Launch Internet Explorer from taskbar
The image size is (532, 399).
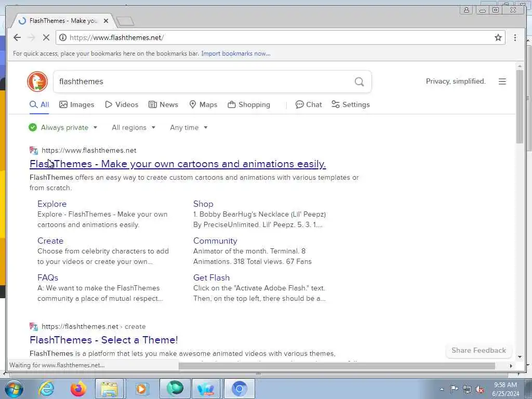46,389
